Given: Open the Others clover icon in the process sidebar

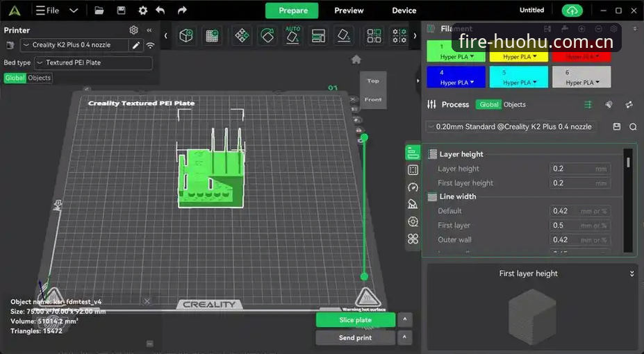Looking at the screenshot, I should click(413, 238).
